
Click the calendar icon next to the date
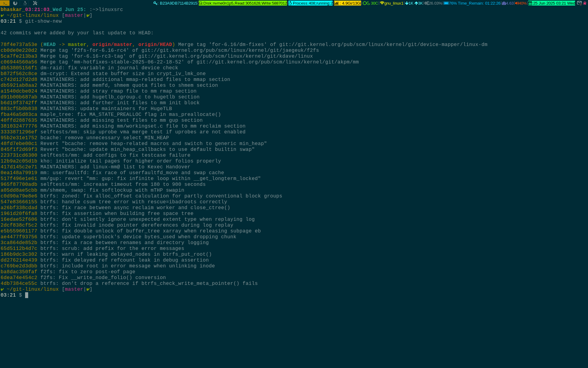click(530, 3)
